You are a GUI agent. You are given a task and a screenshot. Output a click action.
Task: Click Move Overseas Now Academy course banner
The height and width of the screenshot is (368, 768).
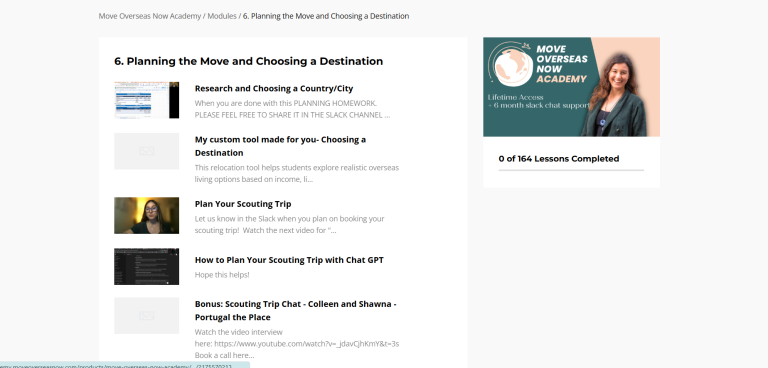coord(571,87)
